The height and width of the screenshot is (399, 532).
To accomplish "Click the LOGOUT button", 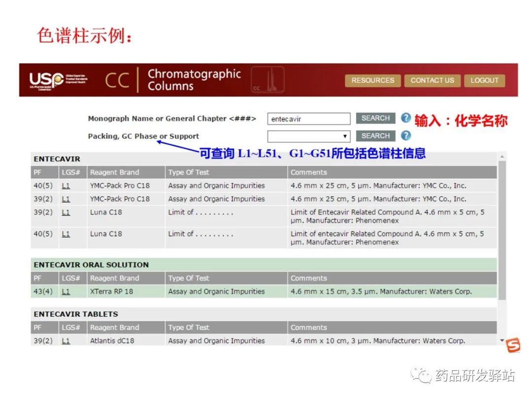I will point(485,80).
